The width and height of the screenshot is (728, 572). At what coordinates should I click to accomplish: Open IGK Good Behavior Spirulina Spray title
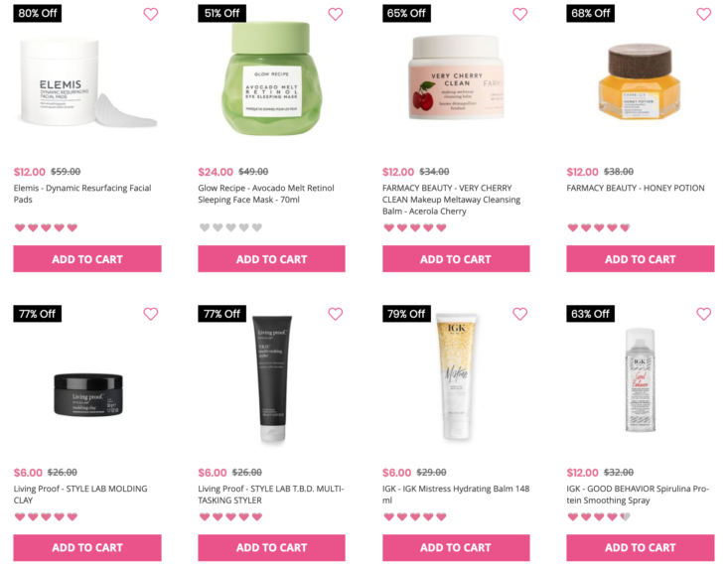(x=638, y=495)
